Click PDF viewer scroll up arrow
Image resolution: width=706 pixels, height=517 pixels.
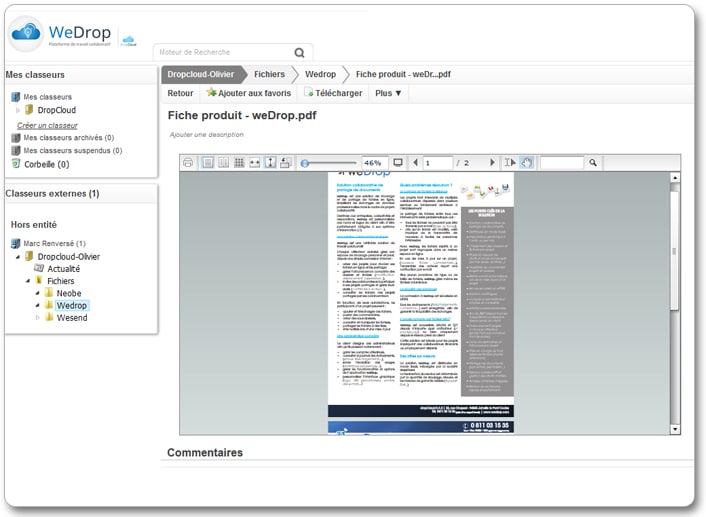click(x=674, y=178)
